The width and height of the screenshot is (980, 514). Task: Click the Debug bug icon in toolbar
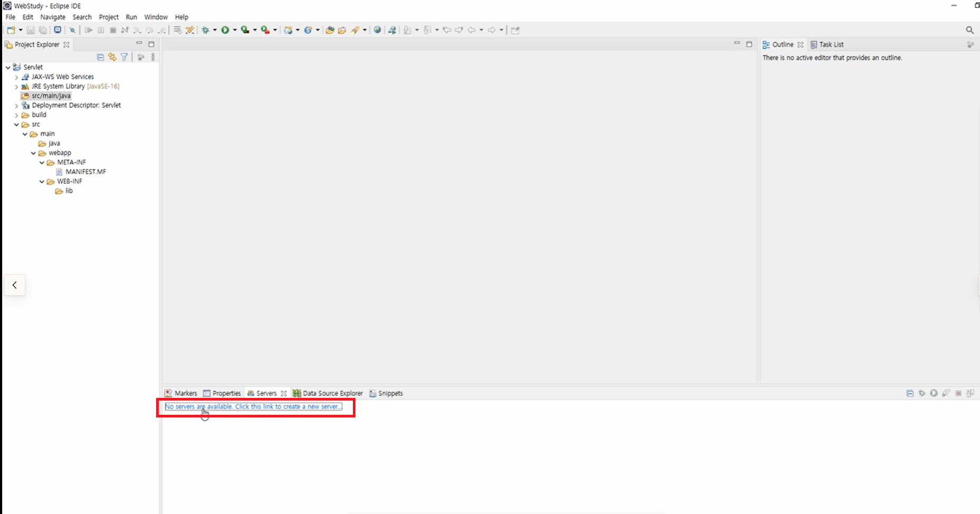click(206, 30)
